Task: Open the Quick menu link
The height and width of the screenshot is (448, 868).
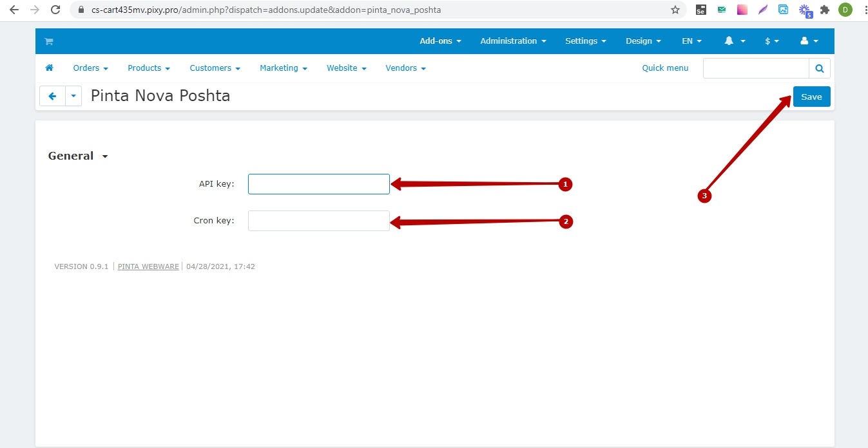Action: pos(665,68)
